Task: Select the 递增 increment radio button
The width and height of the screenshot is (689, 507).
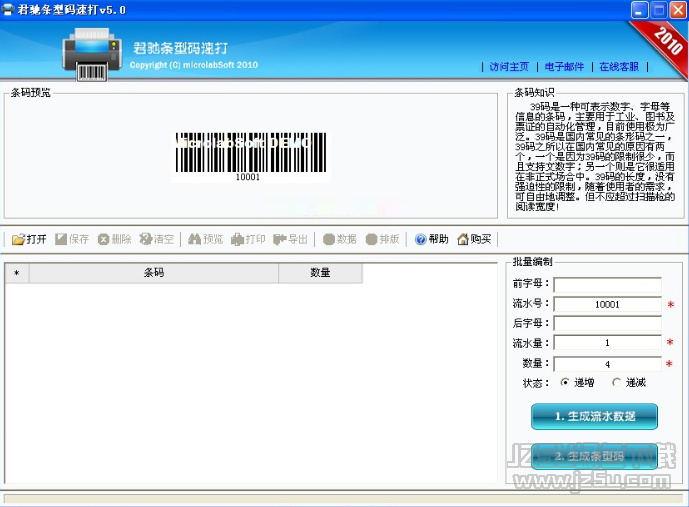Action: click(x=565, y=382)
